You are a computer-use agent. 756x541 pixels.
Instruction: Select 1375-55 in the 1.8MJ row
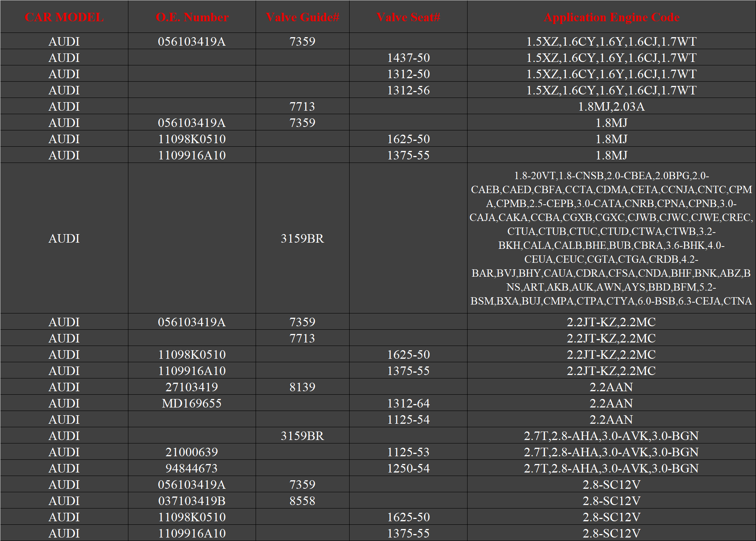[408, 155]
